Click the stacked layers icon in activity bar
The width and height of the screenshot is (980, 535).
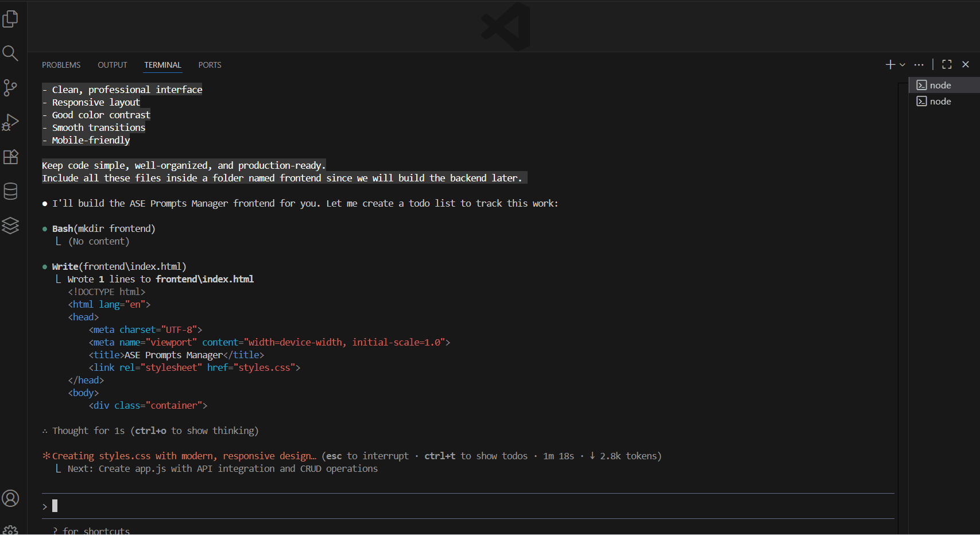click(x=10, y=226)
